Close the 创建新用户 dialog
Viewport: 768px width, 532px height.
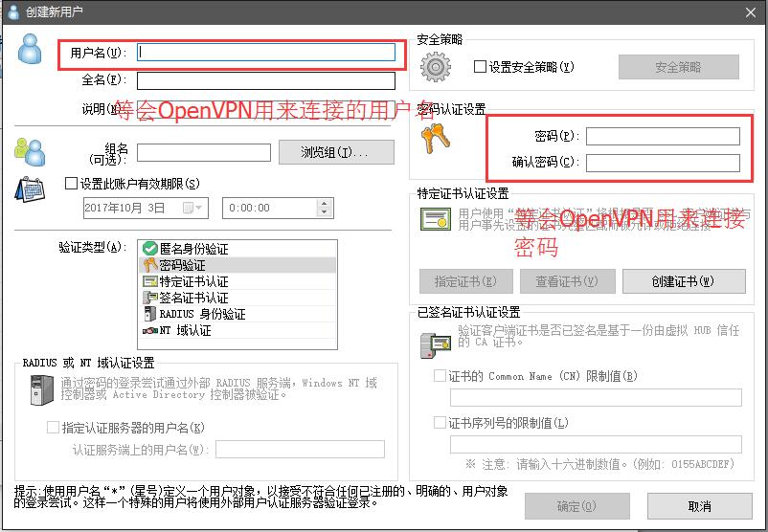tap(751, 12)
